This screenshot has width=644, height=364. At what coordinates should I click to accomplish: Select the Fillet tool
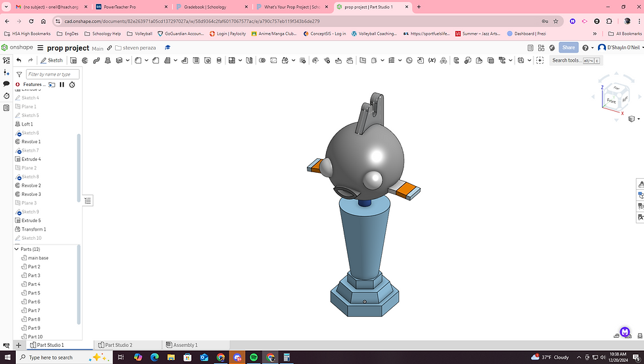tap(138, 60)
